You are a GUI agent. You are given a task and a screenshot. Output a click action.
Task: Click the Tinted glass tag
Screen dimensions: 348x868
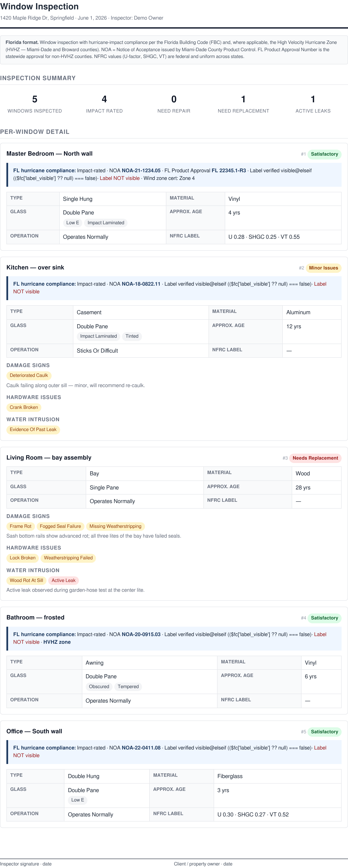click(132, 336)
